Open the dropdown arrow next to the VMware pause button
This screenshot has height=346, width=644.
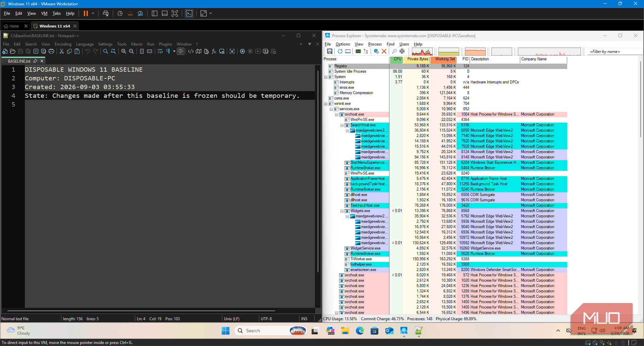[x=93, y=13]
